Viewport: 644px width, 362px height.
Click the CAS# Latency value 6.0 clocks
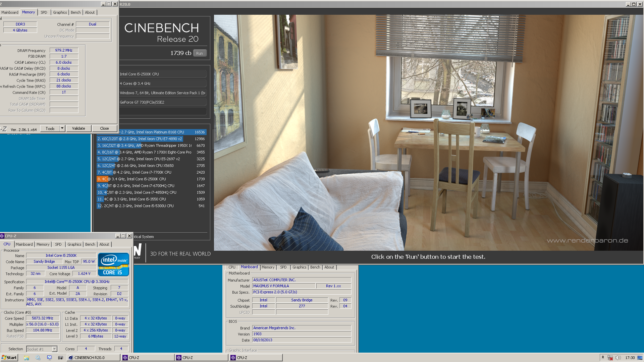pos(64,62)
